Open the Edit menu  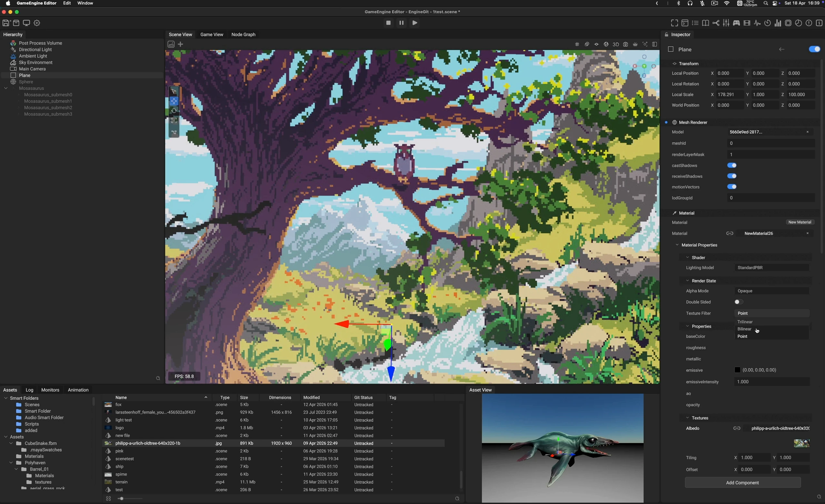tap(67, 3)
